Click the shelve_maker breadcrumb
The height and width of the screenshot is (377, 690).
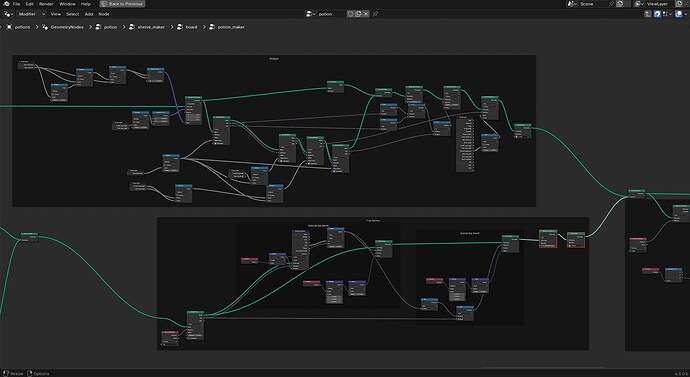tap(151, 27)
